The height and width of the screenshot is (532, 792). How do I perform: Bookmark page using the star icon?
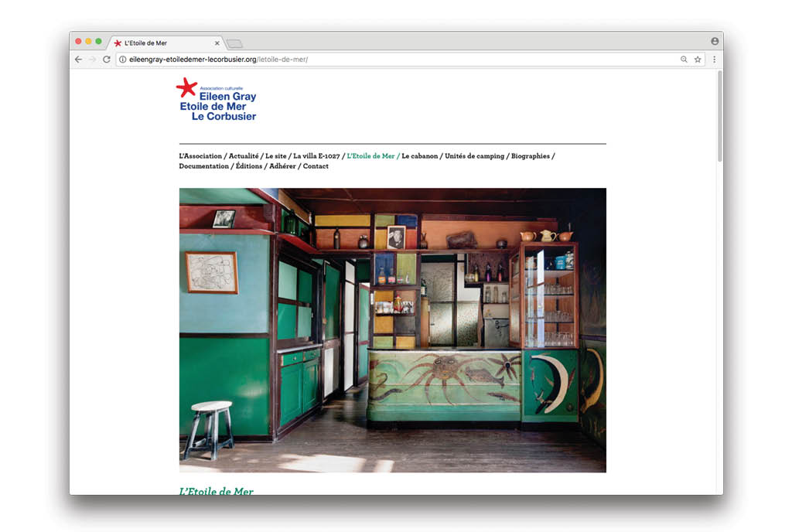(x=697, y=60)
